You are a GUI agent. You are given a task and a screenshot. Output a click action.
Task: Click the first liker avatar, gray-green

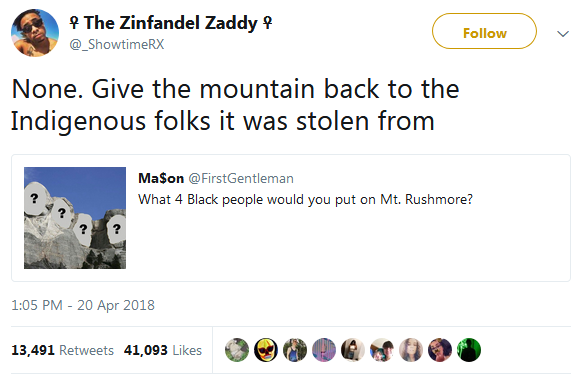237,350
